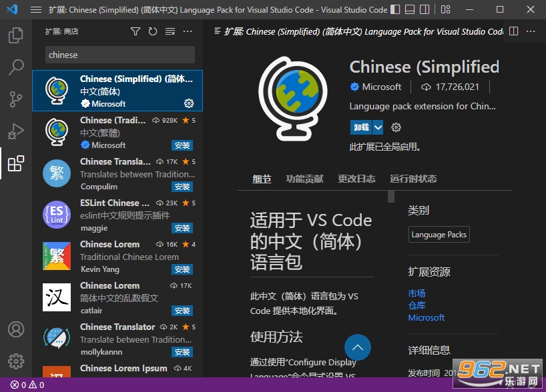Image resolution: width=546 pixels, height=392 pixels.
Task: Select Chinese Lorem Ipsum list item
Action: pos(117,369)
